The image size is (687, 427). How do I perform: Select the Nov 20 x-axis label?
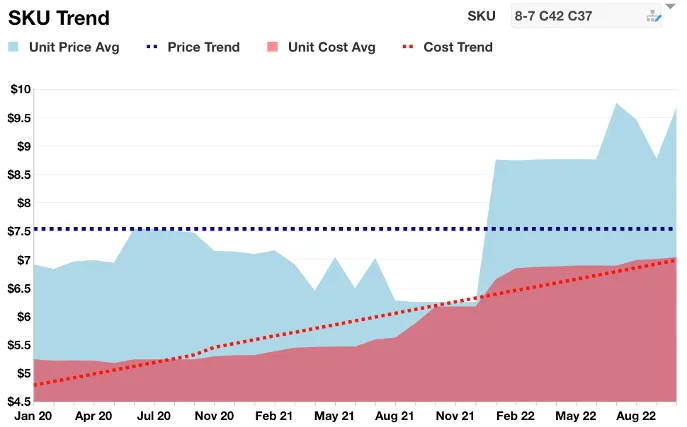[214, 416]
